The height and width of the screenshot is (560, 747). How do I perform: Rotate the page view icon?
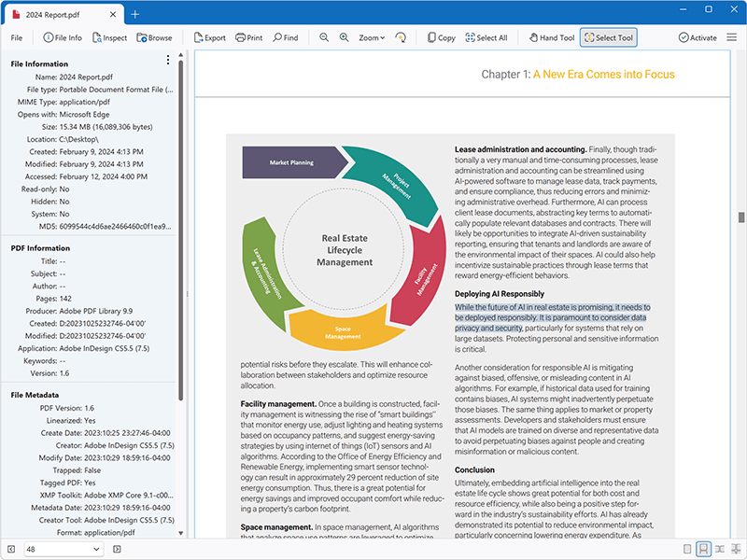point(401,37)
